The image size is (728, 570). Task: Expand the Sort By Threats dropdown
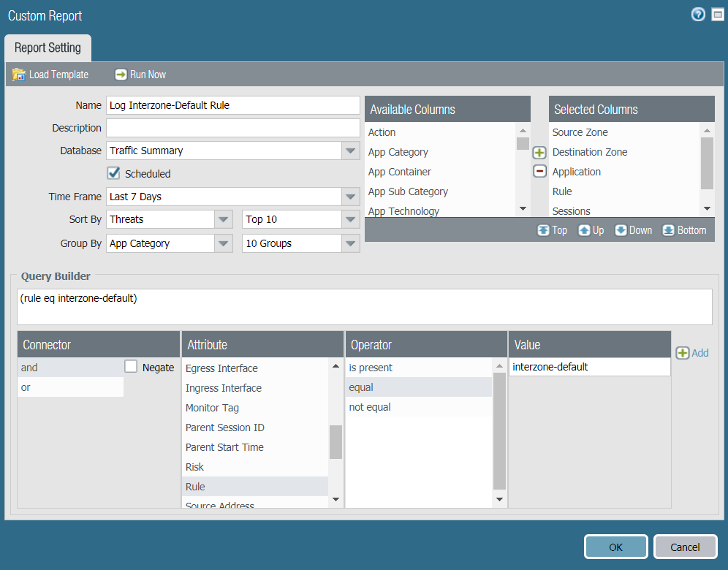(x=224, y=220)
